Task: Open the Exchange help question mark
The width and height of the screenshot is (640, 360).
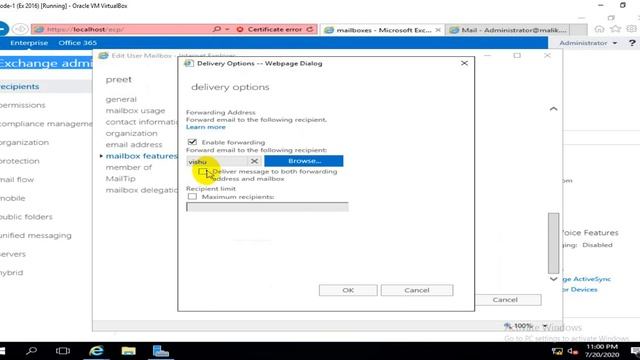Action: click(632, 43)
